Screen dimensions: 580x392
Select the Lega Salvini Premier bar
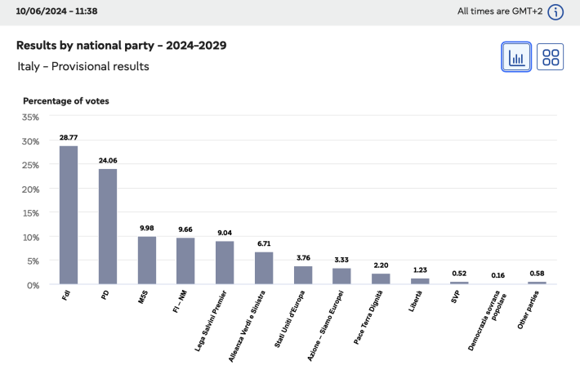(x=225, y=262)
